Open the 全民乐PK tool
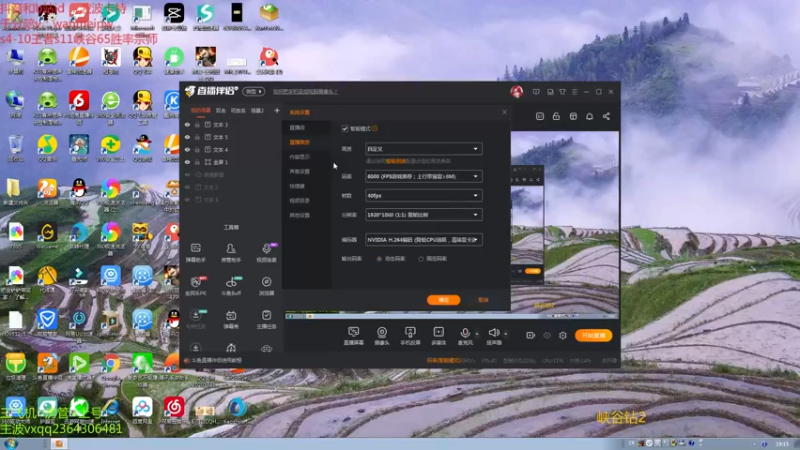The height and width of the screenshot is (450, 800). pyautogui.click(x=195, y=286)
